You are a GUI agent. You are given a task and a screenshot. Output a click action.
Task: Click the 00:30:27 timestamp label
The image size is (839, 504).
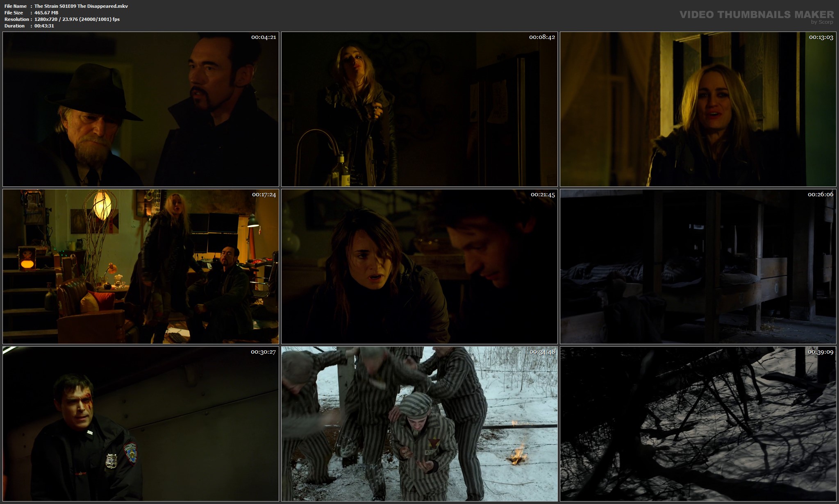pos(263,352)
